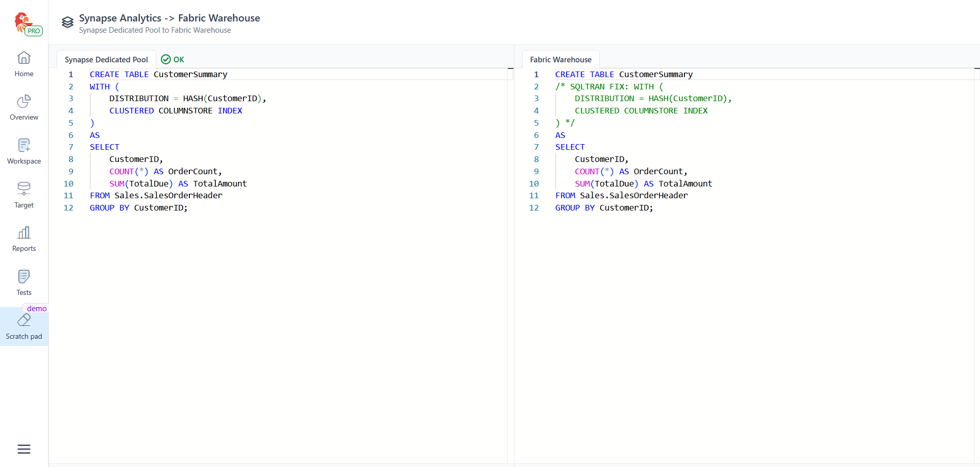
Task: Click line number 7 in source editor gutter
Action: (x=71, y=147)
